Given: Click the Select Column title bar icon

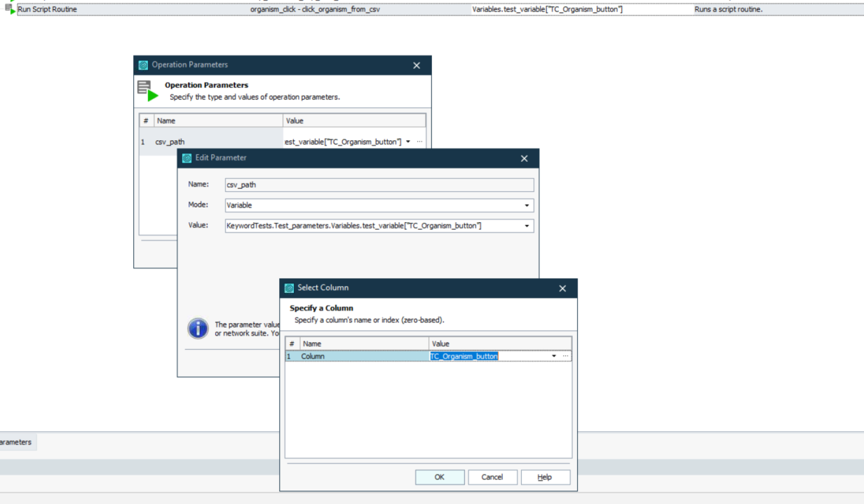Looking at the screenshot, I should 289,288.
